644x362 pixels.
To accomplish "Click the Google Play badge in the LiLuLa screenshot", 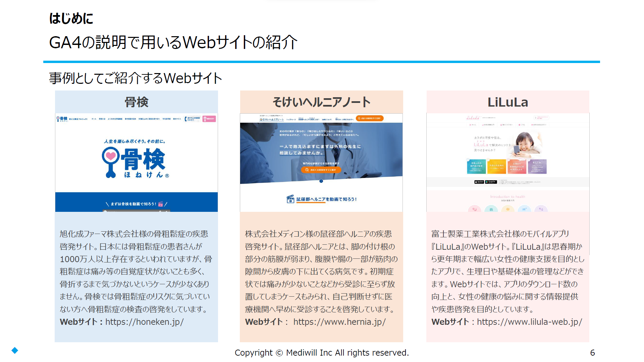I will (491, 182).
